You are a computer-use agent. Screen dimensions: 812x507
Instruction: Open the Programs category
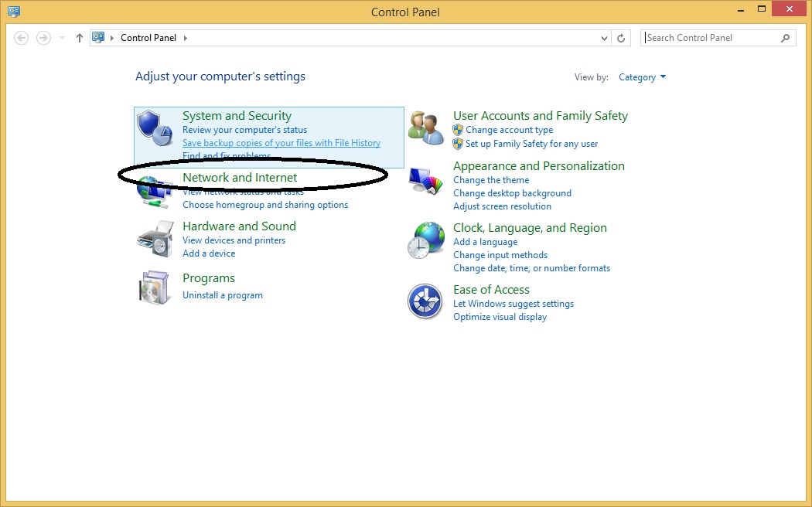[209, 278]
